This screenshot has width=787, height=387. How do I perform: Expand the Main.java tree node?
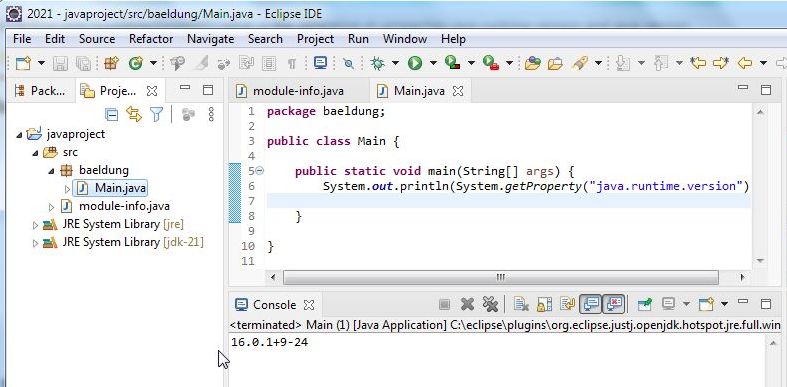(x=68, y=189)
